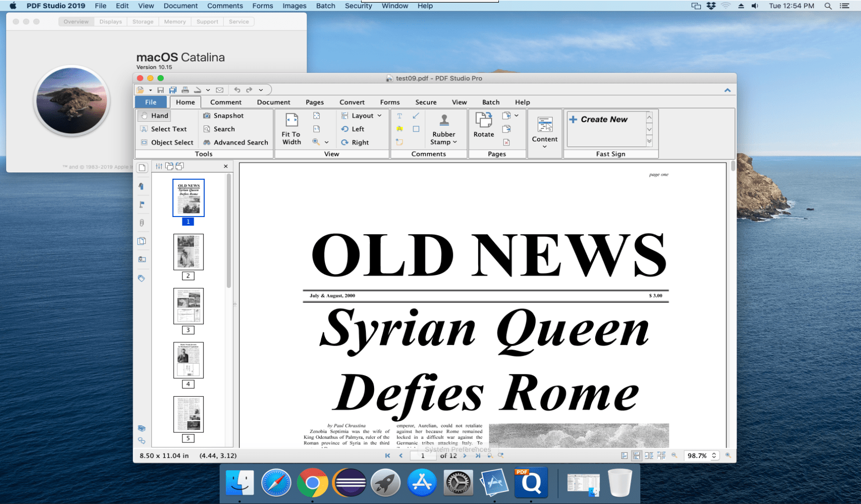The height and width of the screenshot is (504, 861).
Task: Switch to the Secure ribbon tab
Action: click(x=426, y=102)
